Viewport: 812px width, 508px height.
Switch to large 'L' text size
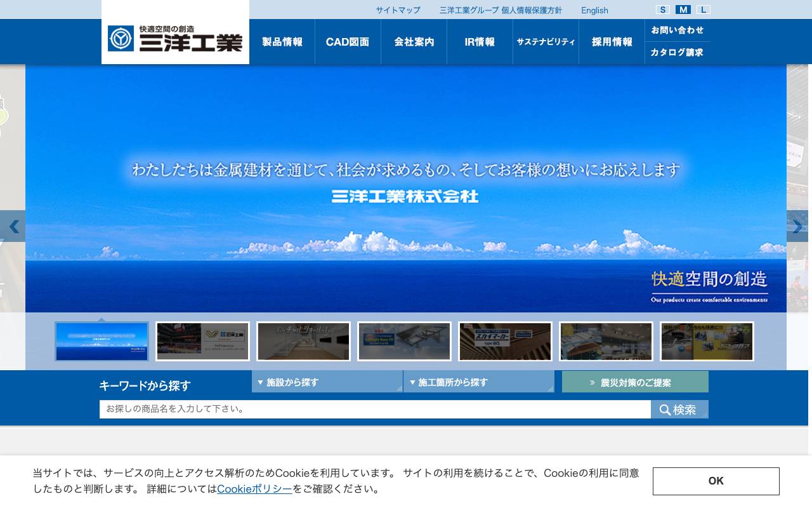(703, 10)
